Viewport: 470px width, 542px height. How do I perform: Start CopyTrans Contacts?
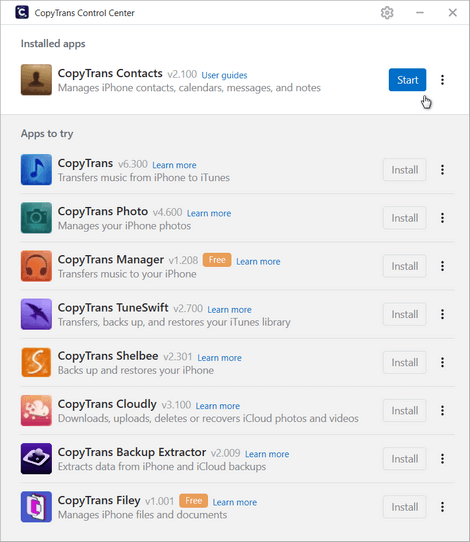[x=407, y=80]
